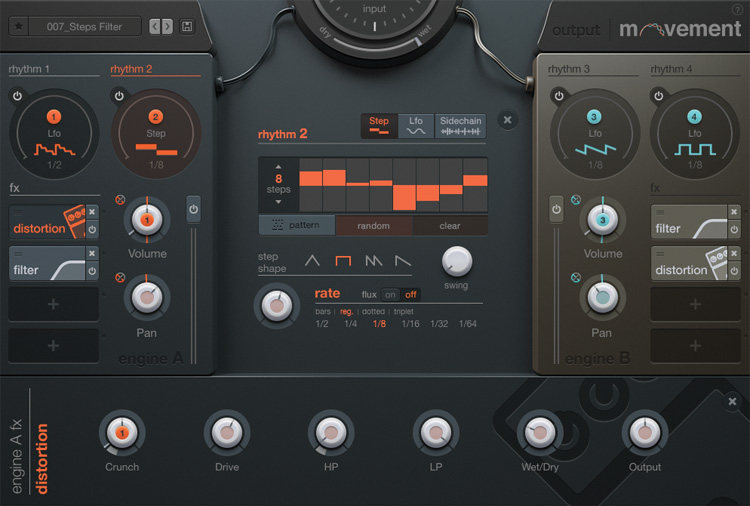Open the pattern menu button
The height and width of the screenshot is (506, 750).
click(x=297, y=225)
